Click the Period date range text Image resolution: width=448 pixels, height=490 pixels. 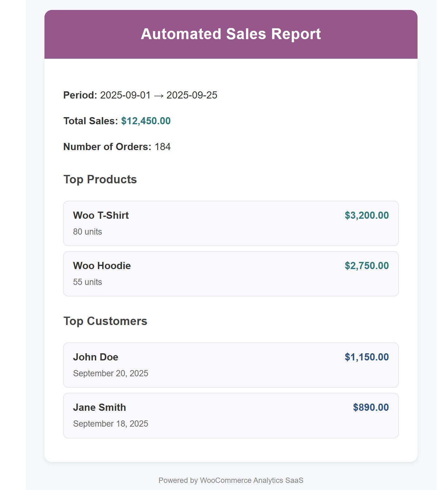pos(159,95)
